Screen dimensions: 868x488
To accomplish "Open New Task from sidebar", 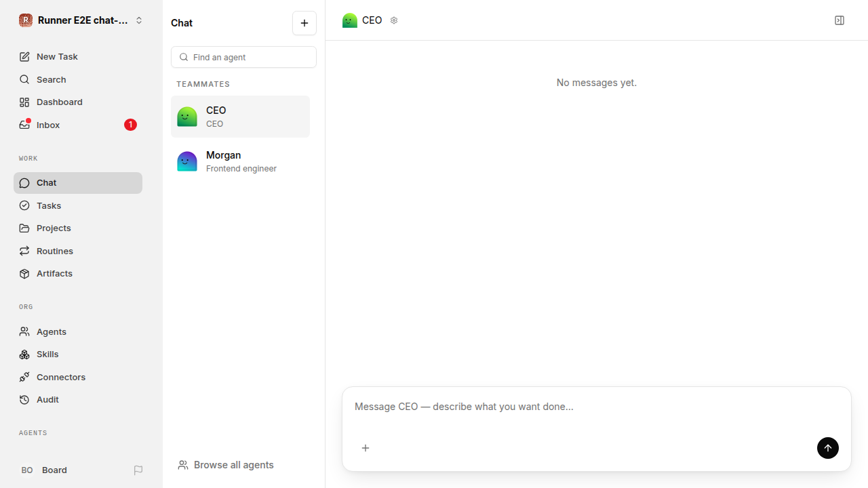I will click(78, 57).
